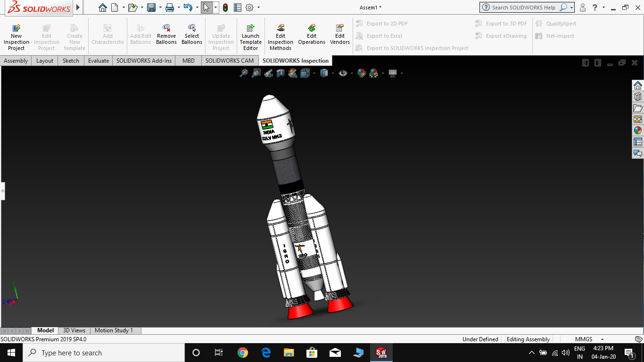Open MMGS unit system dropdown in status bar
The width and height of the screenshot is (644, 362).
pos(602,339)
